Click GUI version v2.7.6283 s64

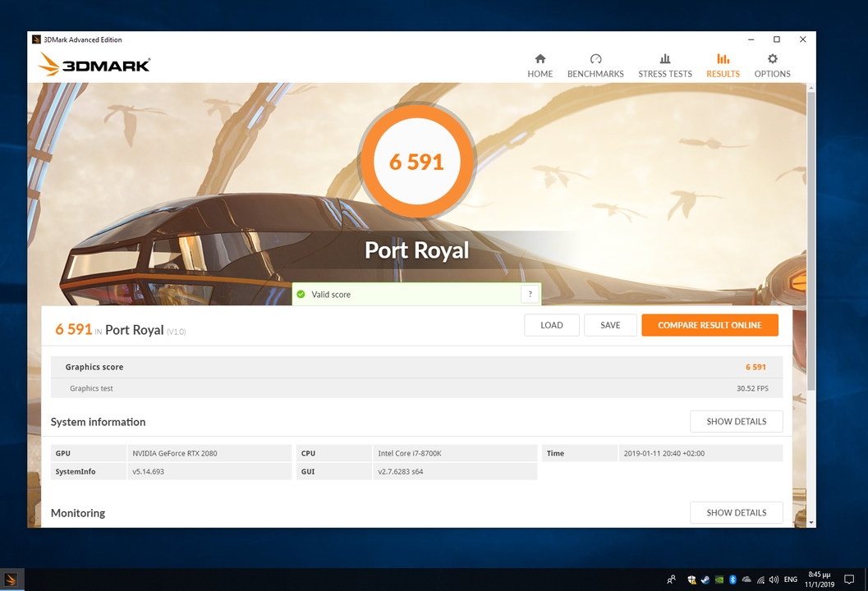(400, 471)
